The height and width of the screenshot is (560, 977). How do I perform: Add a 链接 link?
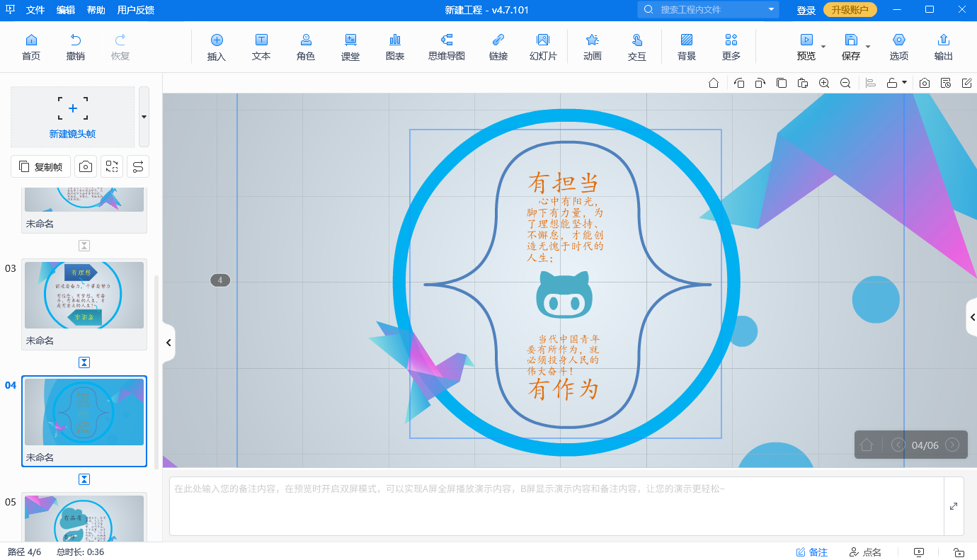(x=498, y=47)
